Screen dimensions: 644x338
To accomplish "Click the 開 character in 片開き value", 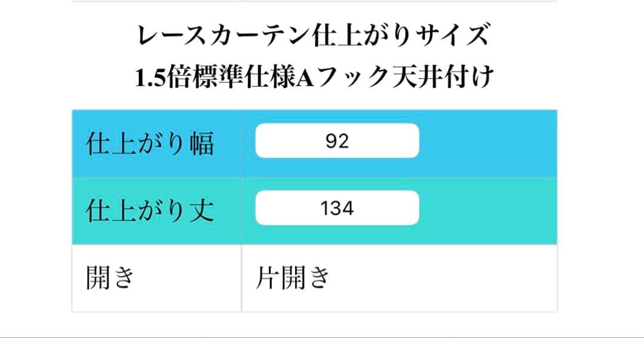I will click(293, 278).
